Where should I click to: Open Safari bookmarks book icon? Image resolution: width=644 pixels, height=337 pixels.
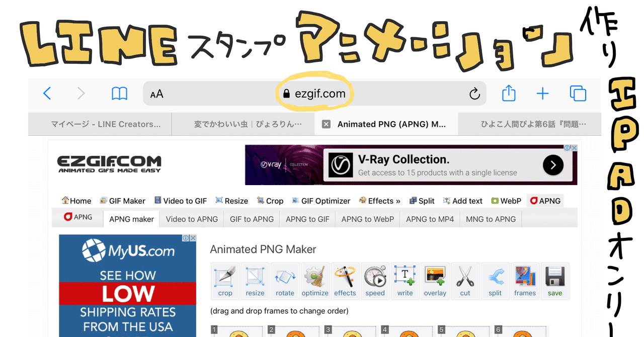[119, 94]
